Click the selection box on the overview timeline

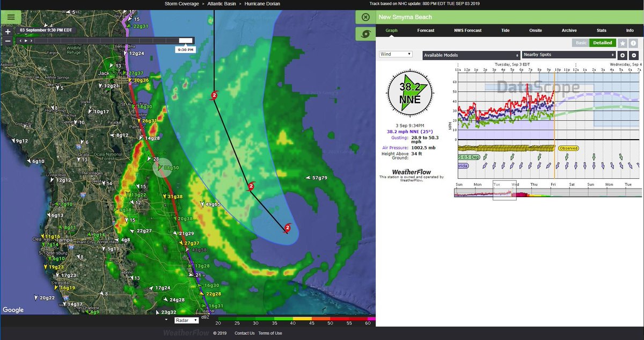pos(504,191)
